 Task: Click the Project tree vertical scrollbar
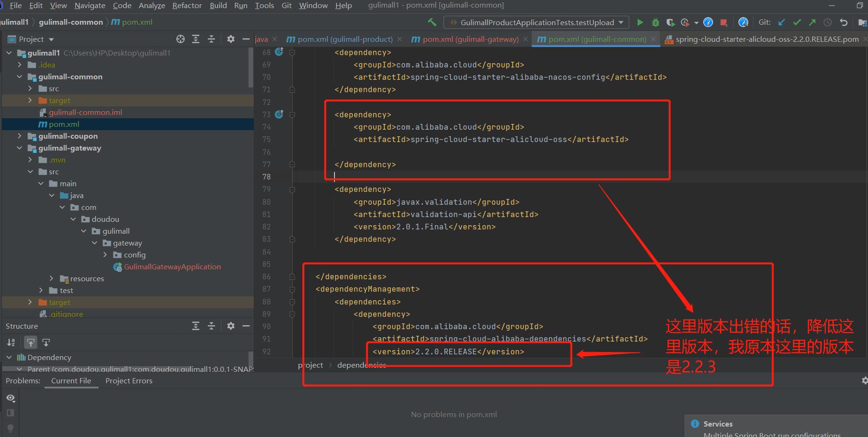tap(251, 67)
